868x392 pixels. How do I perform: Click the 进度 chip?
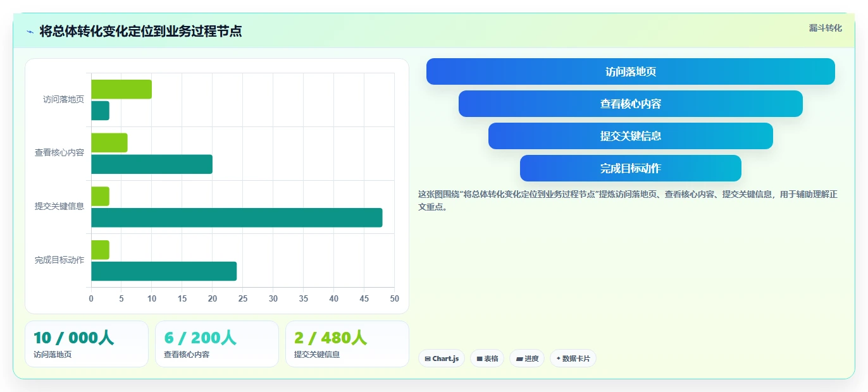coord(527,358)
